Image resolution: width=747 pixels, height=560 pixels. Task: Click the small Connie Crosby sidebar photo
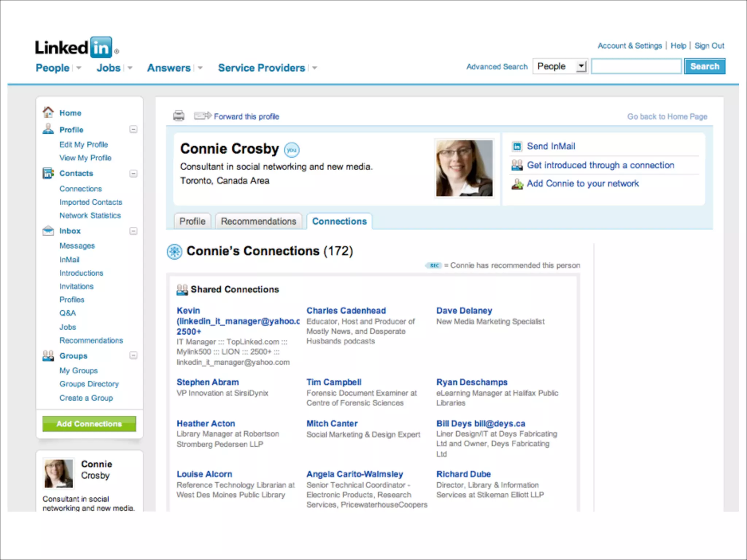tap(58, 473)
